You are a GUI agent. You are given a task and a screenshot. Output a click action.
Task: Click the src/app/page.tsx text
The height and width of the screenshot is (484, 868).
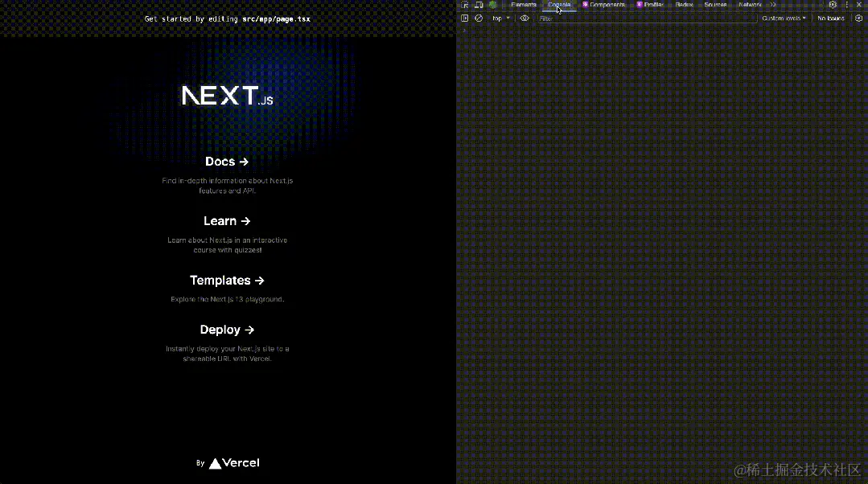click(276, 18)
